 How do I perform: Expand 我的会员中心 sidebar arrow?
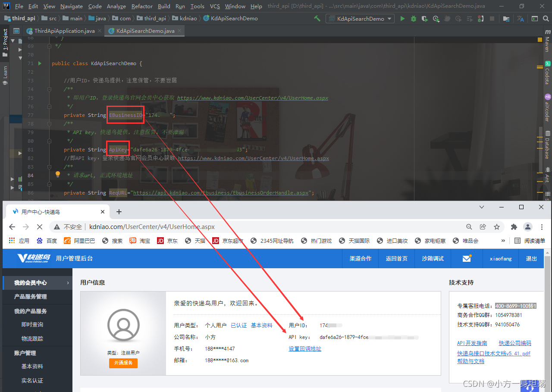click(x=68, y=283)
